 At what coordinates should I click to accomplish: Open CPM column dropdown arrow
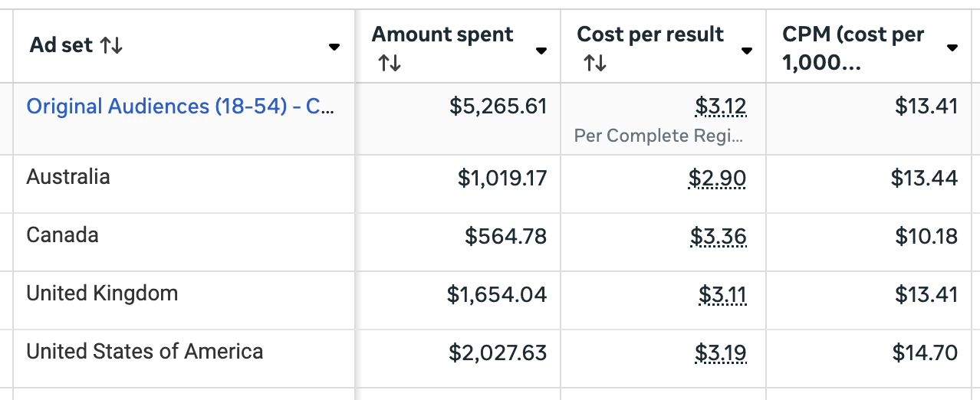pyautogui.click(x=952, y=48)
